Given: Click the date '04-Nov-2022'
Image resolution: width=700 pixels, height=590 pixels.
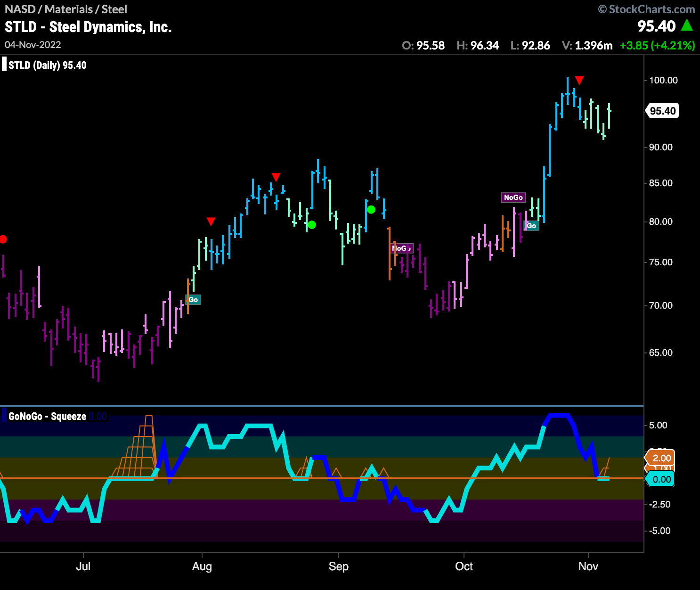Looking at the screenshot, I should click(33, 45).
